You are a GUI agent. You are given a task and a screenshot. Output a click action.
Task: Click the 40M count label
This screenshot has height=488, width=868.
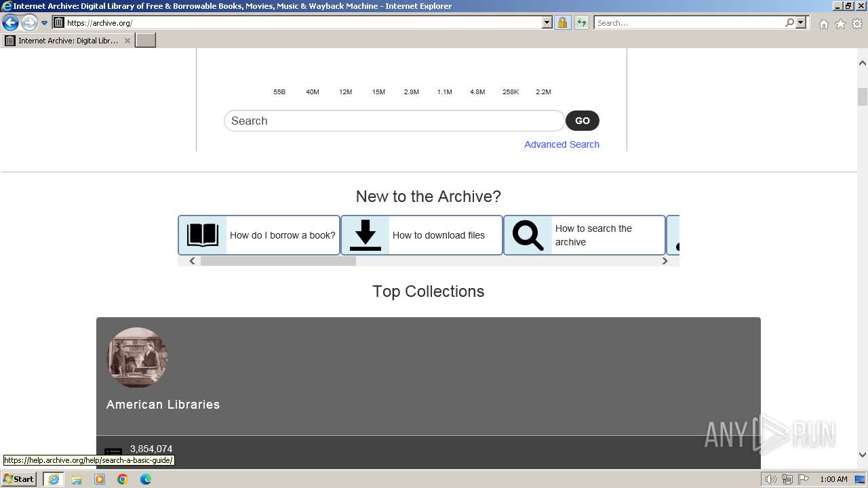tap(313, 92)
